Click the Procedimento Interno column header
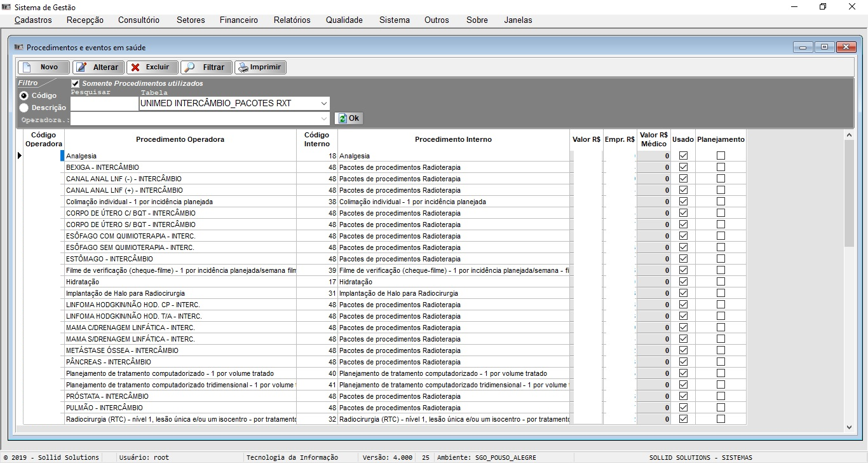The width and height of the screenshot is (868, 463). click(x=453, y=139)
